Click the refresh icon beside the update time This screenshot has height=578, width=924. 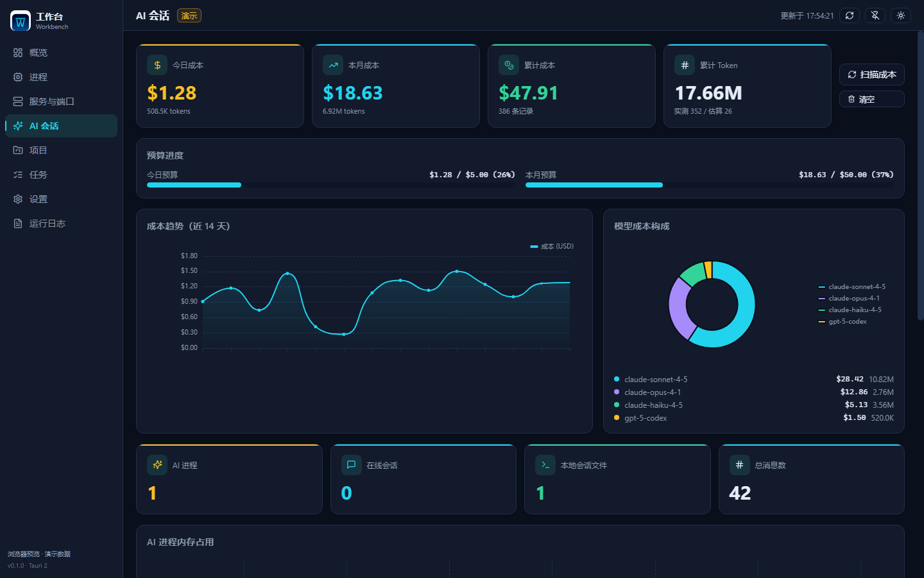850,15
